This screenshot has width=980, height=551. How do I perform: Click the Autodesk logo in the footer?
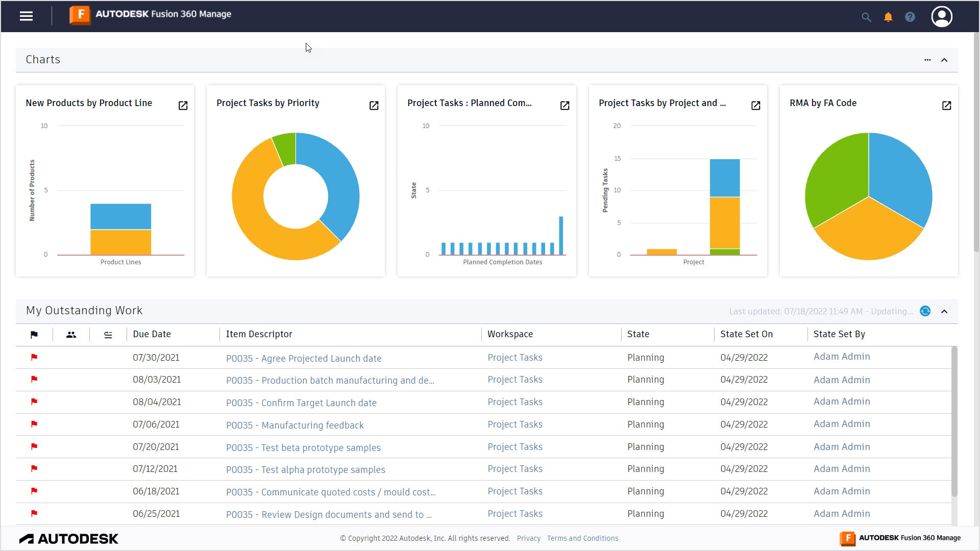point(68,539)
